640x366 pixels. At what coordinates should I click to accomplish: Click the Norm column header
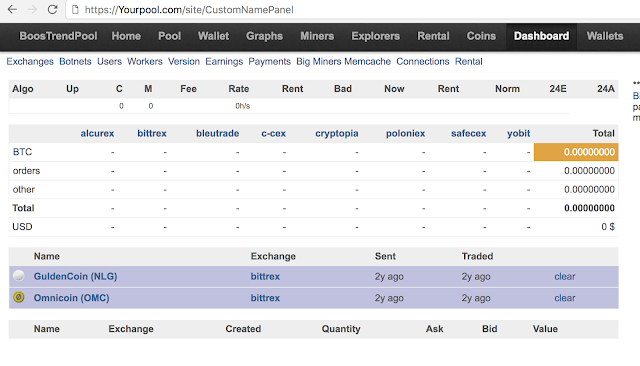point(507,89)
